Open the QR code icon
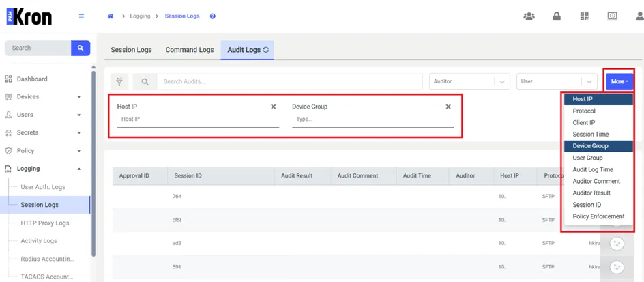644x282 pixels. 584,16
